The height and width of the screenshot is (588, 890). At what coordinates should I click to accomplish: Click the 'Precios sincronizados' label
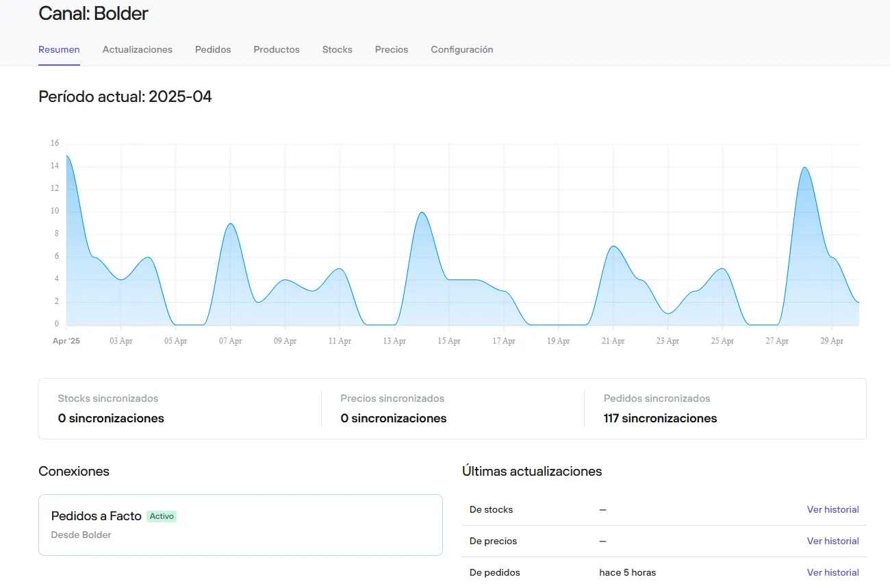pos(392,398)
